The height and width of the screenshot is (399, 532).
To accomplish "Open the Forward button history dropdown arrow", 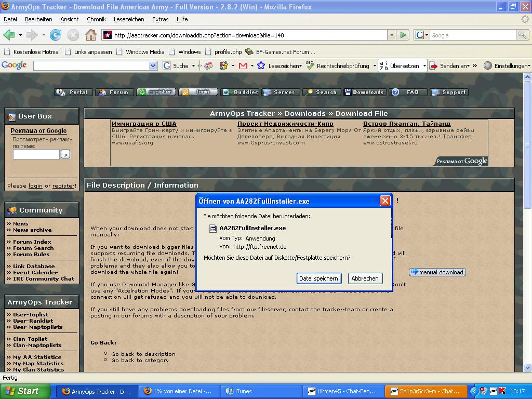I will point(44,35).
